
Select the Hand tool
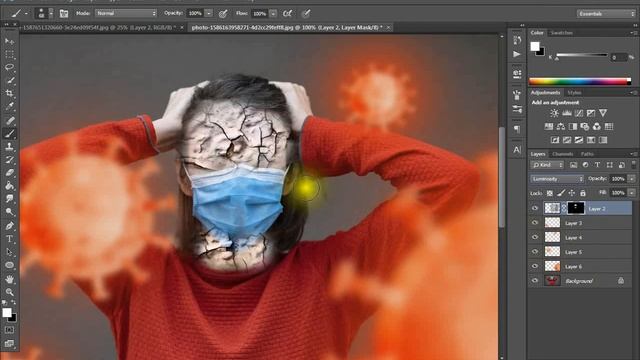(9, 279)
